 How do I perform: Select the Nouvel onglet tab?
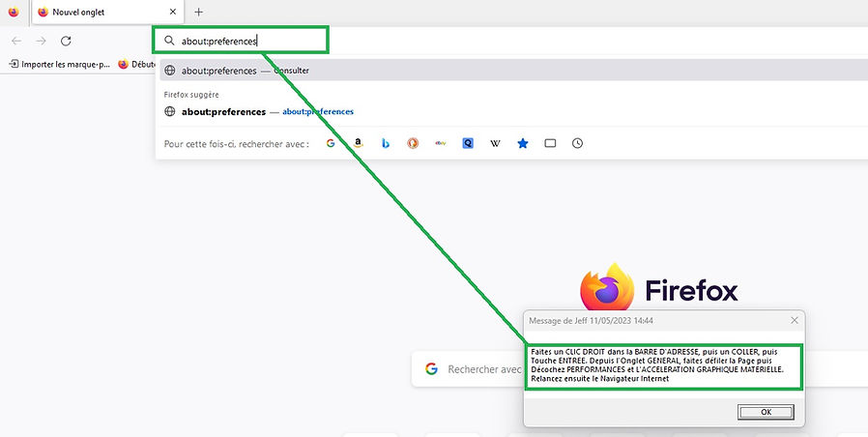(x=108, y=13)
